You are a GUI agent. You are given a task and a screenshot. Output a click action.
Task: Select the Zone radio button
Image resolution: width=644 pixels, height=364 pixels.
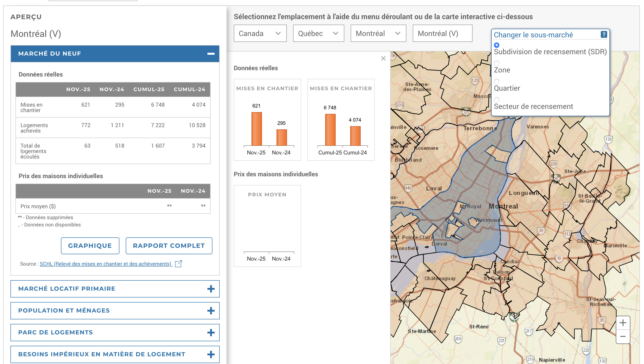point(496,63)
